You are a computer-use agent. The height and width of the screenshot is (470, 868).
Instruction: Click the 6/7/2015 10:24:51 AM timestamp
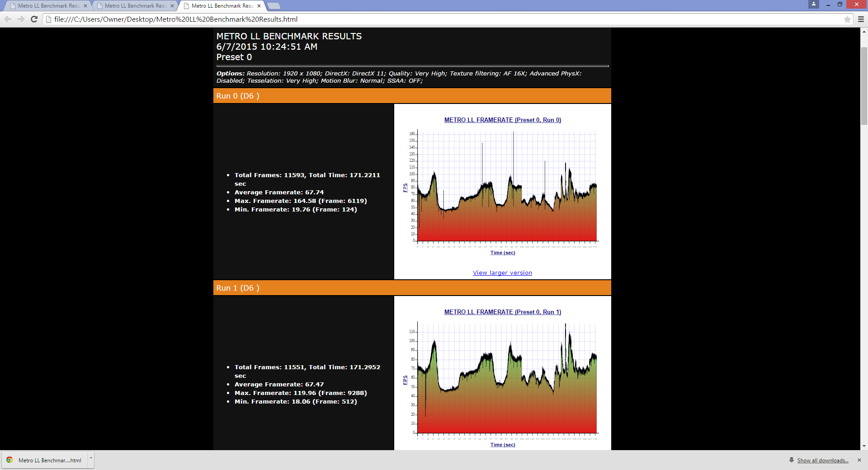point(267,47)
